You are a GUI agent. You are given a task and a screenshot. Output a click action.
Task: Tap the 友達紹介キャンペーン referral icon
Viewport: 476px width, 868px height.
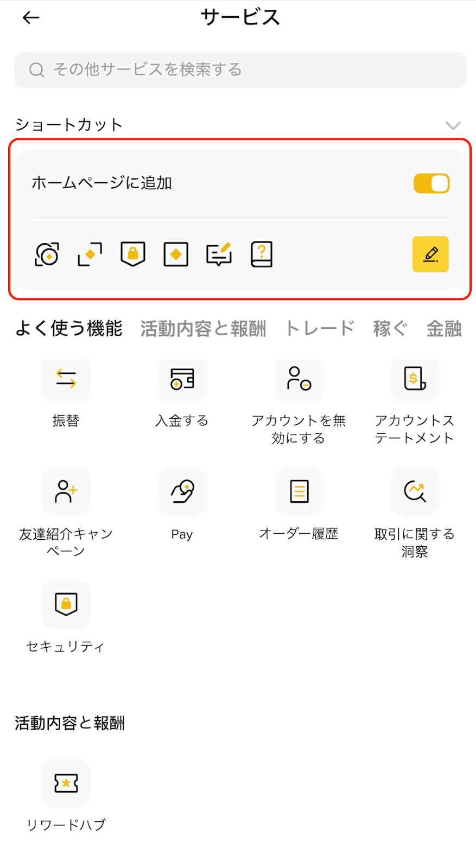point(66,492)
